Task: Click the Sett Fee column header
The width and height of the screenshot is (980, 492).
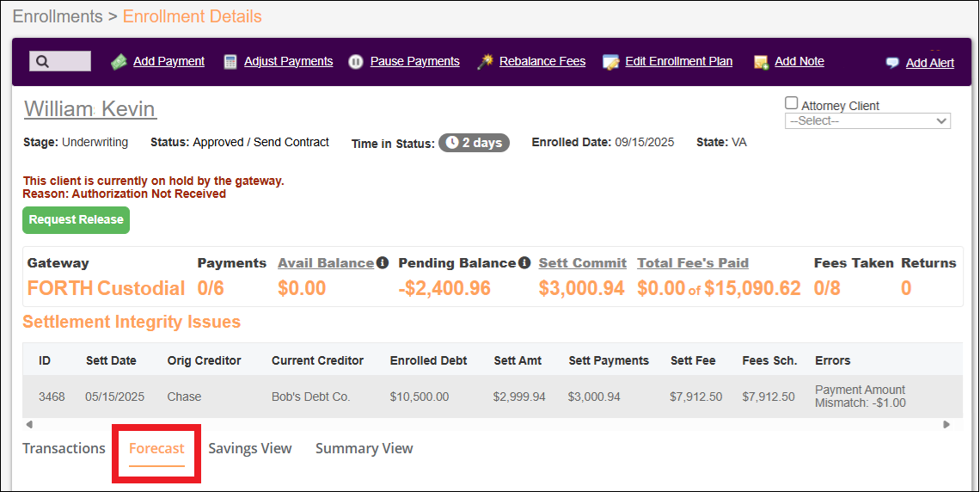Action: (x=693, y=360)
